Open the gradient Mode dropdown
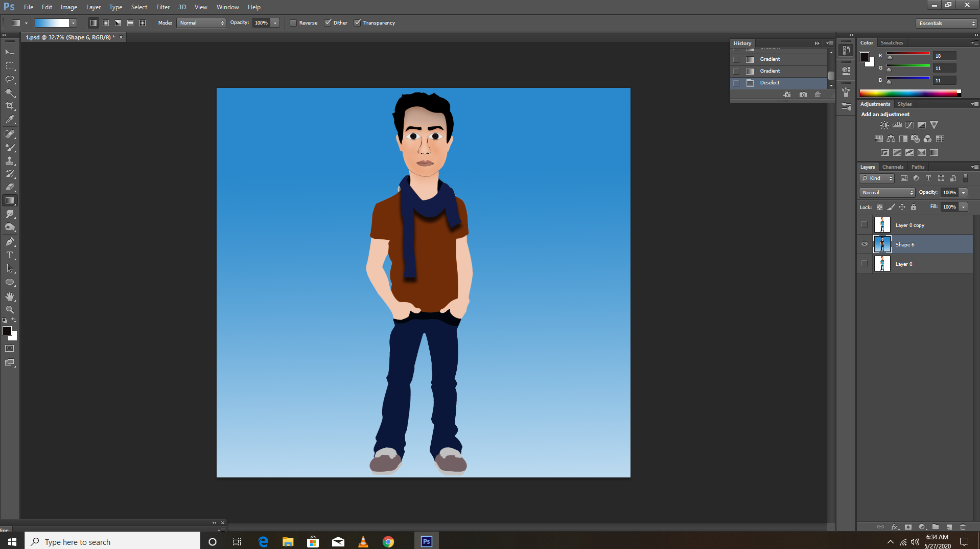 pos(201,23)
